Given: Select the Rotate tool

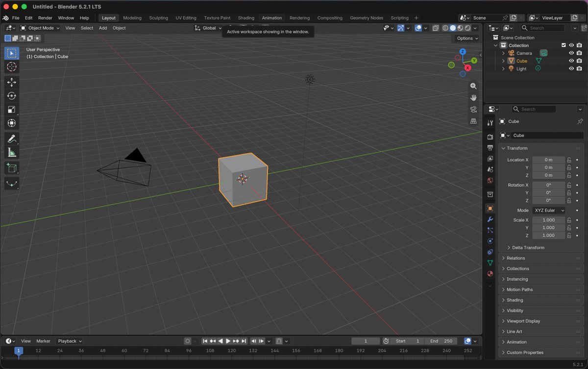Looking at the screenshot, I should point(12,96).
